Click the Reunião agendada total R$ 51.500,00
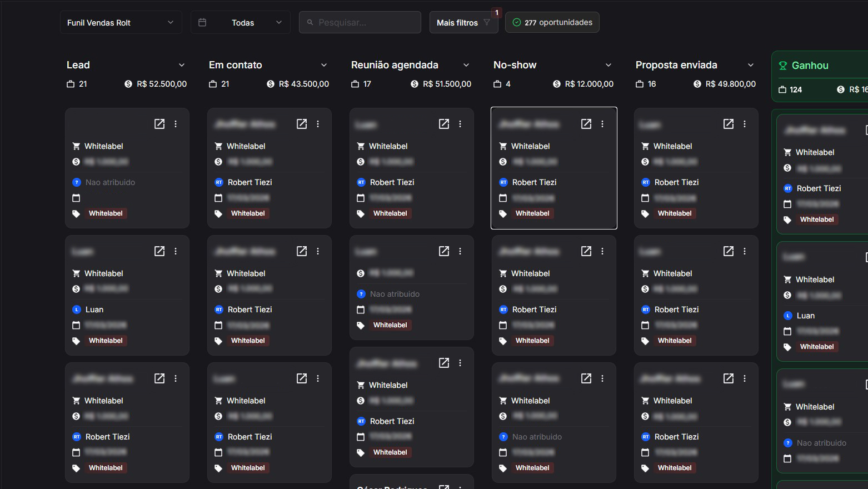 coord(447,84)
